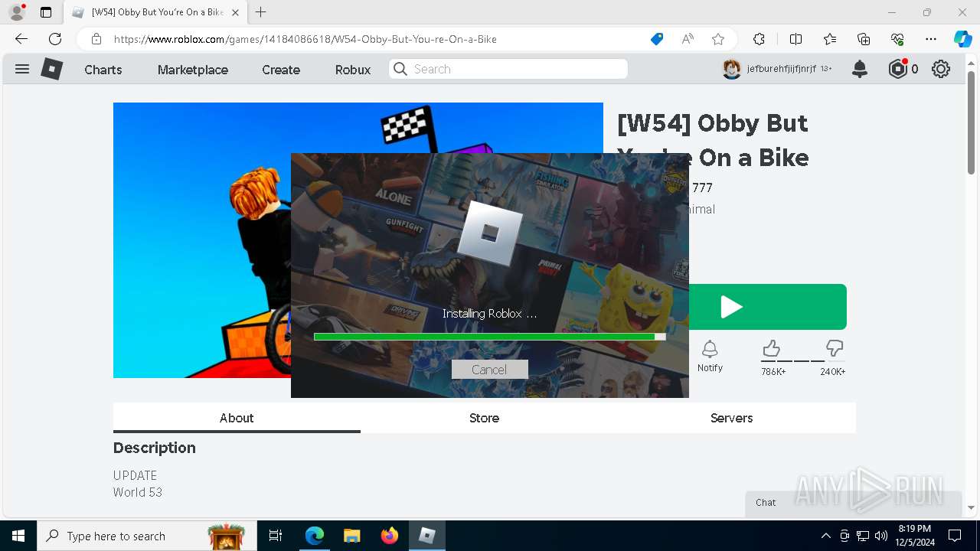
Task: Click the green Play button
Action: click(768, 307)
